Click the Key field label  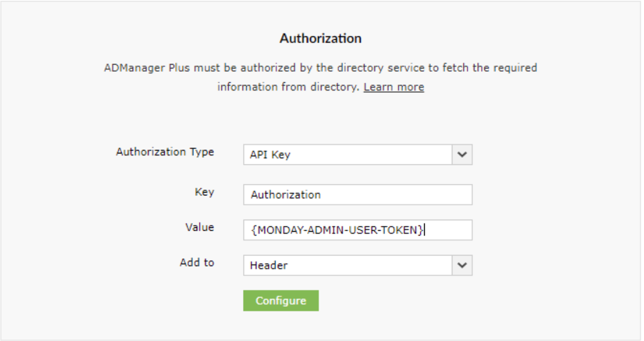[204, 192]
